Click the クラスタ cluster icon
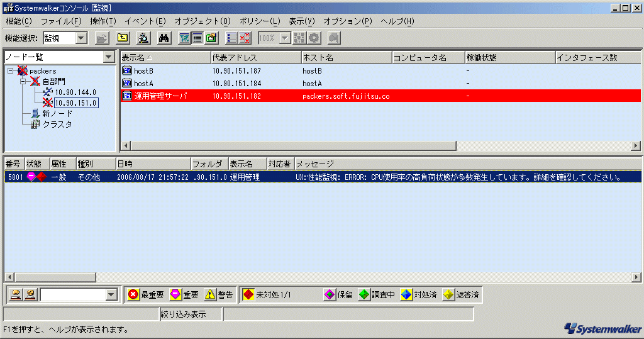644x339 pixels. [x=36, y=124]
